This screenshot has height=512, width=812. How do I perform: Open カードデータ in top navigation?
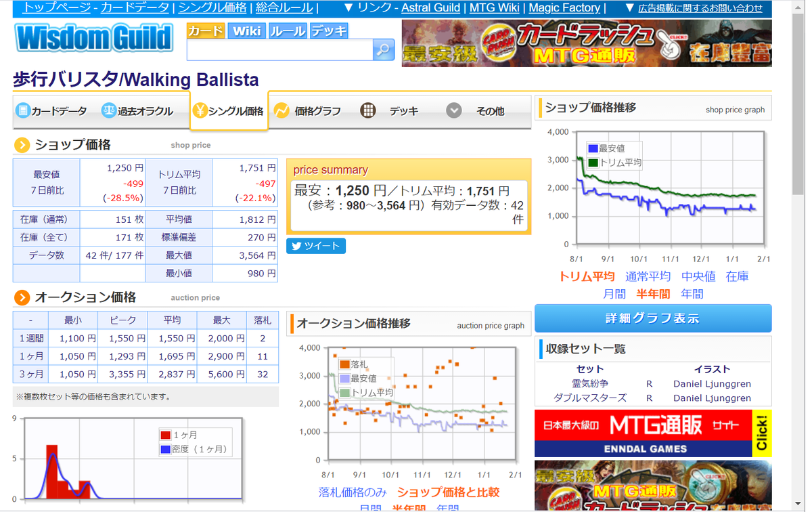135,8
